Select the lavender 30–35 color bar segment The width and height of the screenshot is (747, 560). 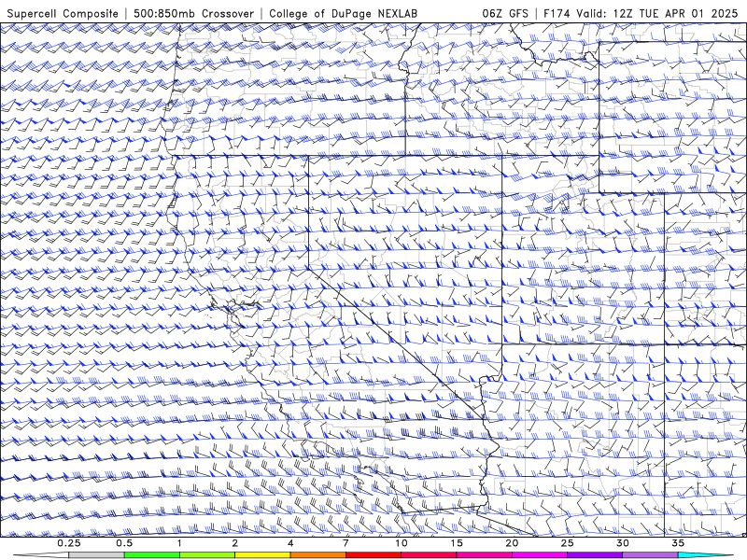[650, 555]
